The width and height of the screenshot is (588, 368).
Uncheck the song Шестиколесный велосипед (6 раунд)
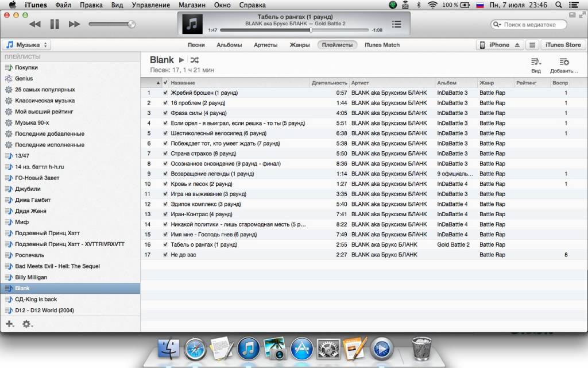(x=165, y=133)
